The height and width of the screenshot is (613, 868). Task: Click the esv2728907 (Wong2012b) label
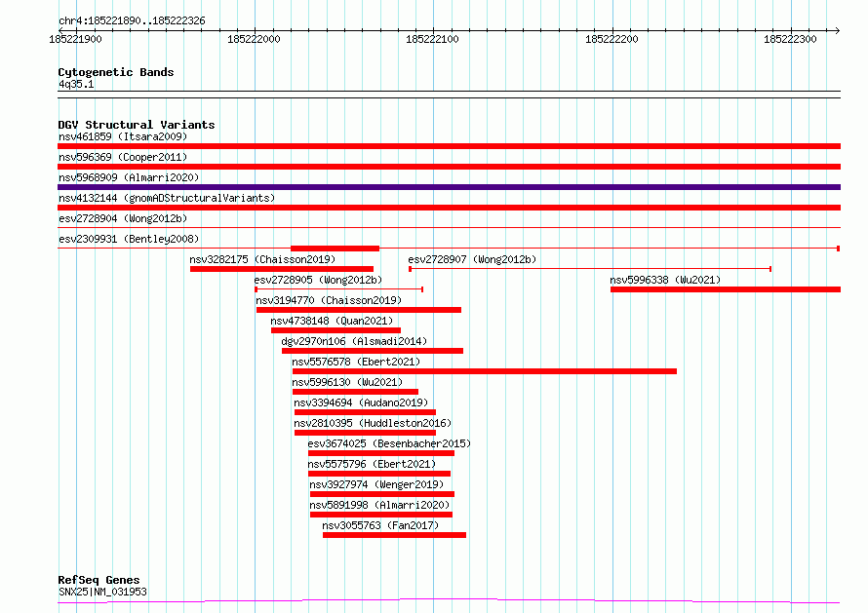click(x=472, y=259)
